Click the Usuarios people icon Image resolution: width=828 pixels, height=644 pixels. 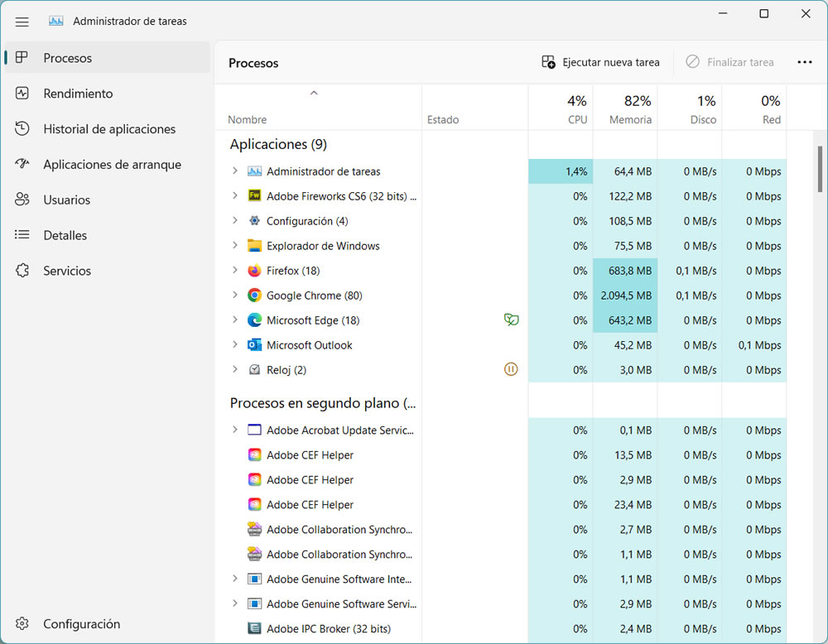pos(22,199)
